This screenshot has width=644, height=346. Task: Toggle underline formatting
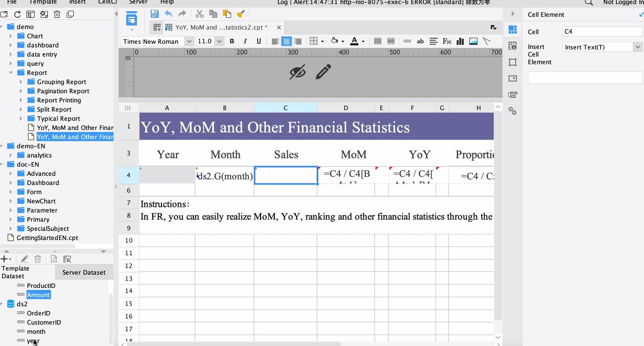point(259,41)
